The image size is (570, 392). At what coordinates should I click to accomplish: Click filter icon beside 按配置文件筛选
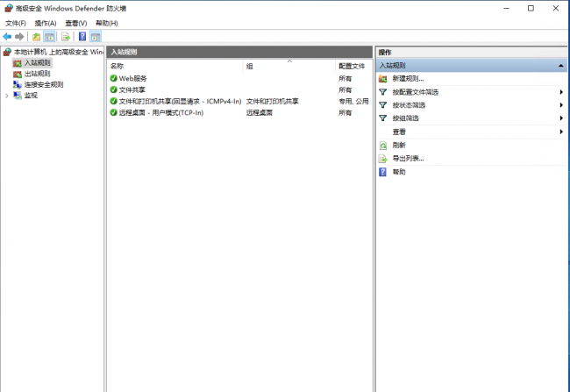click(383, 92)
